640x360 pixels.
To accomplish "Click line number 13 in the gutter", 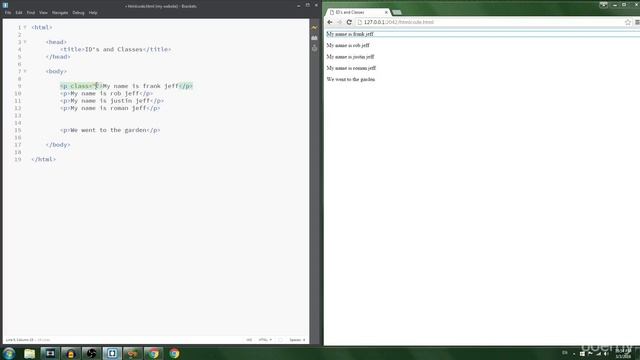I will pyautogui.click(x=18, y=116).
